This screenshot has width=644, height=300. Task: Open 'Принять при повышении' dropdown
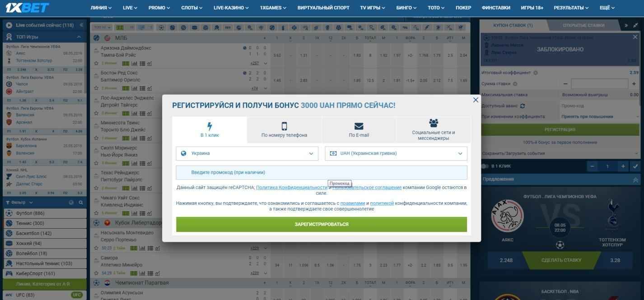pyautogui.click(x=600, y=116)
